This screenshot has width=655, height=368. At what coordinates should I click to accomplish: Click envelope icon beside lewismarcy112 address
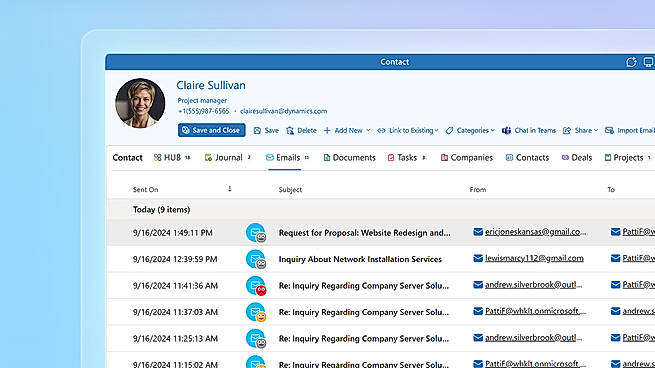click(478, 259)
